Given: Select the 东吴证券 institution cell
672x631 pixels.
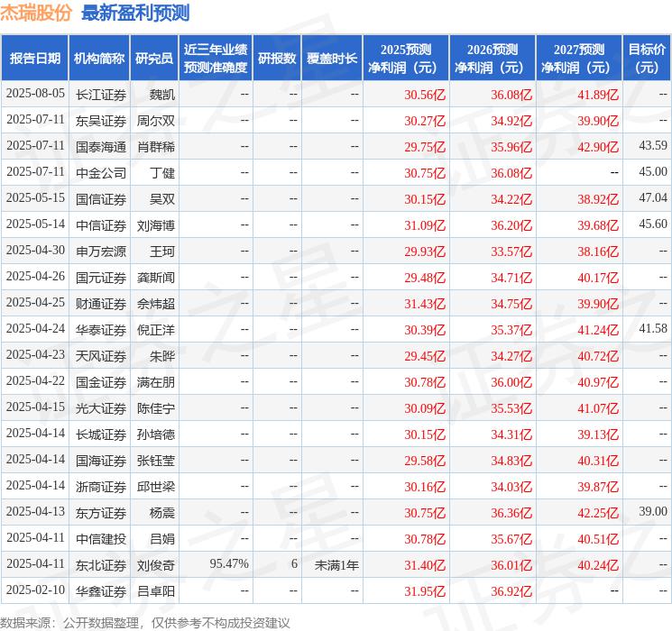Looking at the screenshot, I should pyautogui.click(x=101, y=121).
